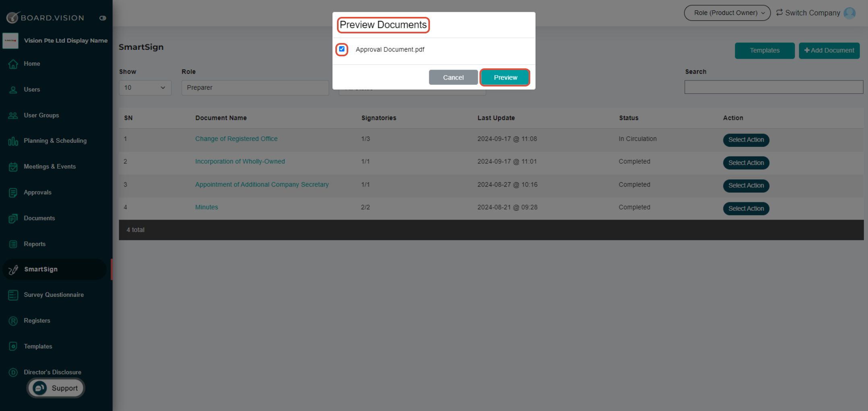Click the Users person icon

[x=13, y=90]
